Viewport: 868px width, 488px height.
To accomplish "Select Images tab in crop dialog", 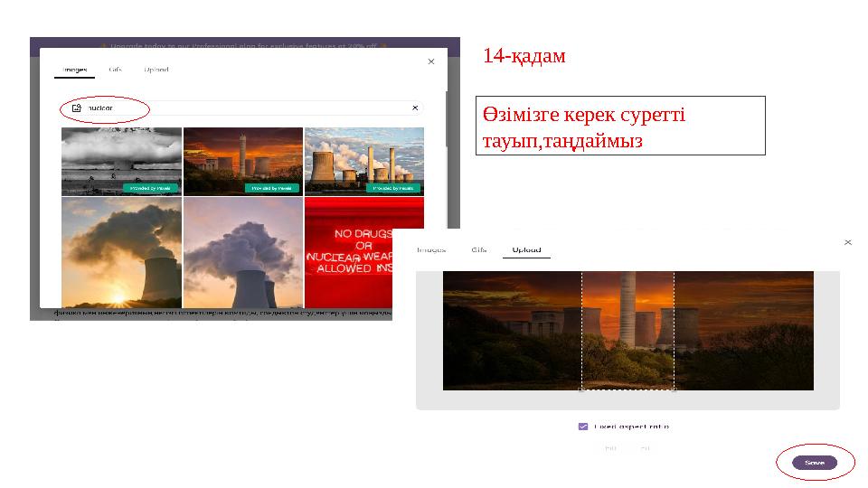I will tap(431, 250).
